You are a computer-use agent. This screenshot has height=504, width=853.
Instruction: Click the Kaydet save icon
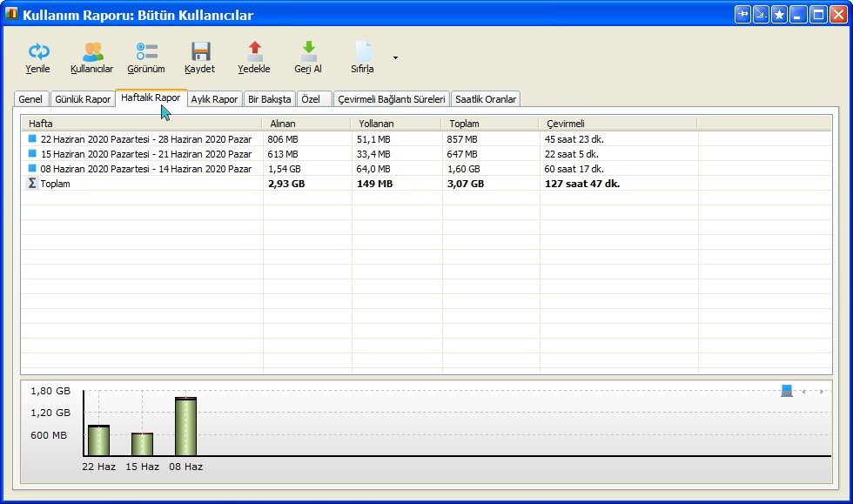coord(200,51)
